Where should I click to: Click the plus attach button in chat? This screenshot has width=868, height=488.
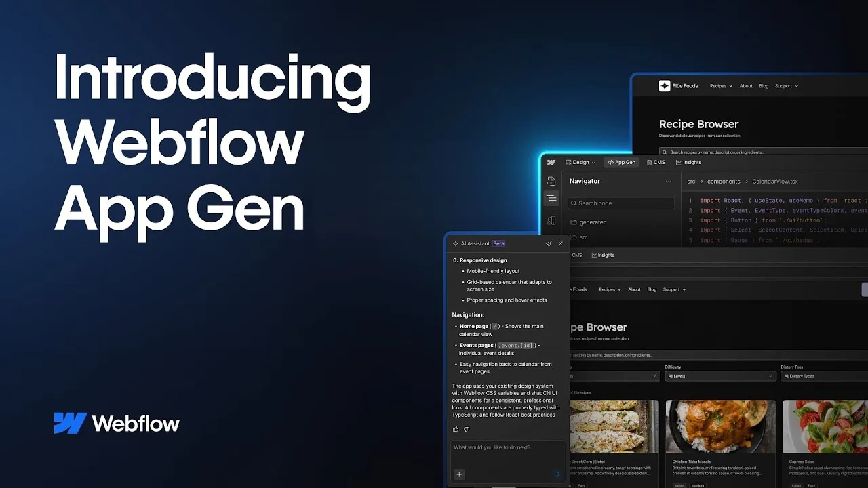(459, 474)
